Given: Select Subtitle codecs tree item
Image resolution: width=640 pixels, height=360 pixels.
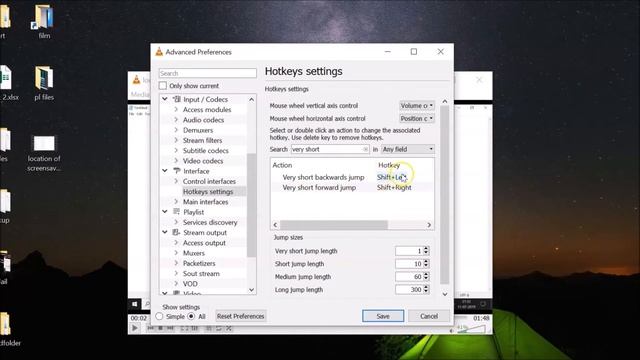Looking at the screenshot, I should point(206,150).
